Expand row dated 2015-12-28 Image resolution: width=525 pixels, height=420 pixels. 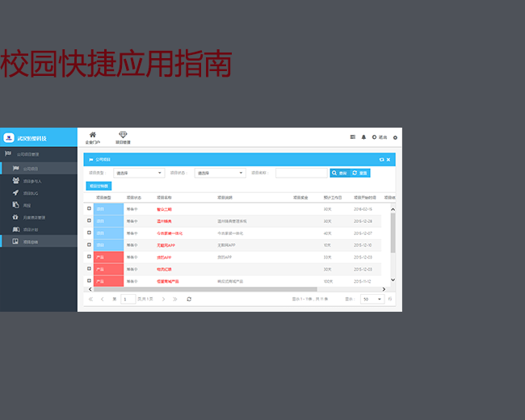coord(89,220)
